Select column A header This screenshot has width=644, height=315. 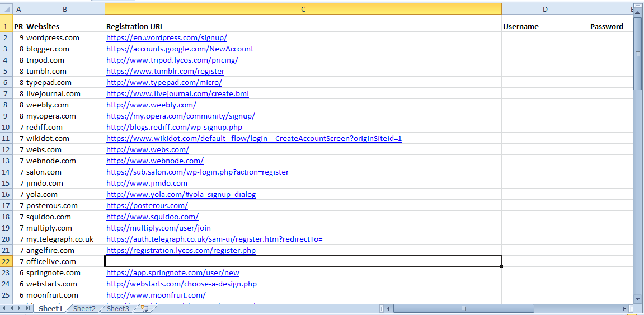point(19,9)
